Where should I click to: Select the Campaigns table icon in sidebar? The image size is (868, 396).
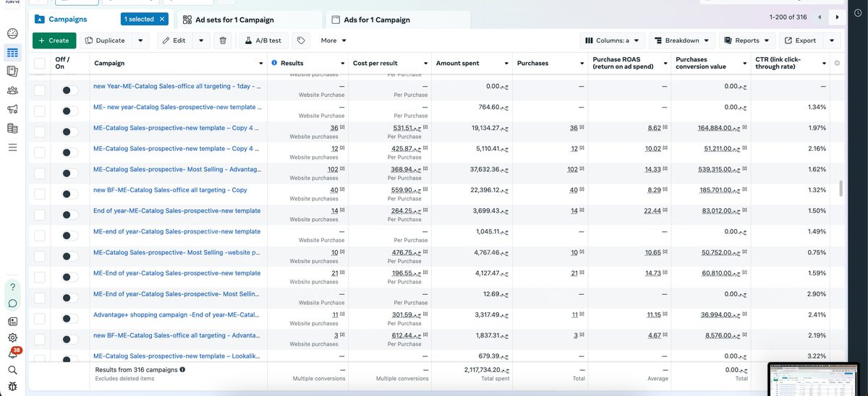pos(12,53)
